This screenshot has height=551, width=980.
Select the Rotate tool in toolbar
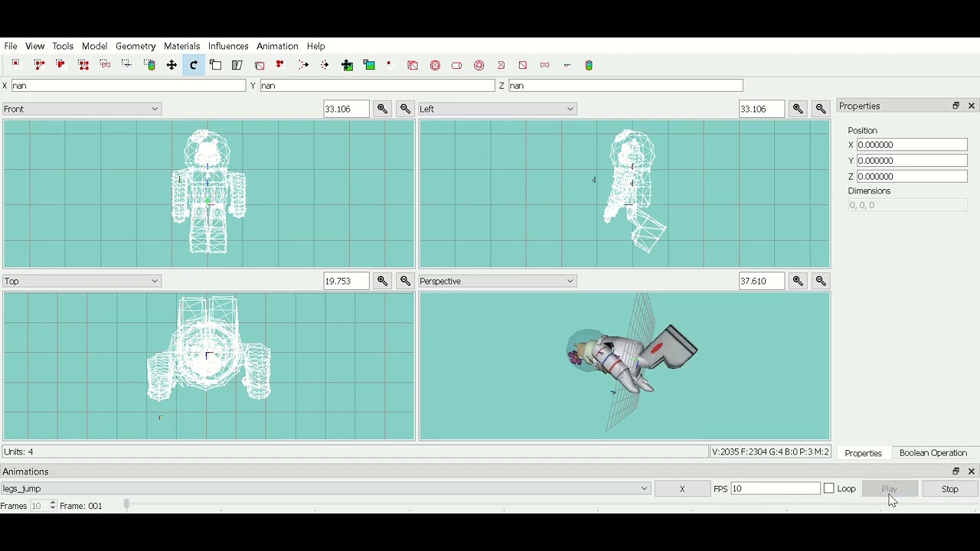pos(194,65)
